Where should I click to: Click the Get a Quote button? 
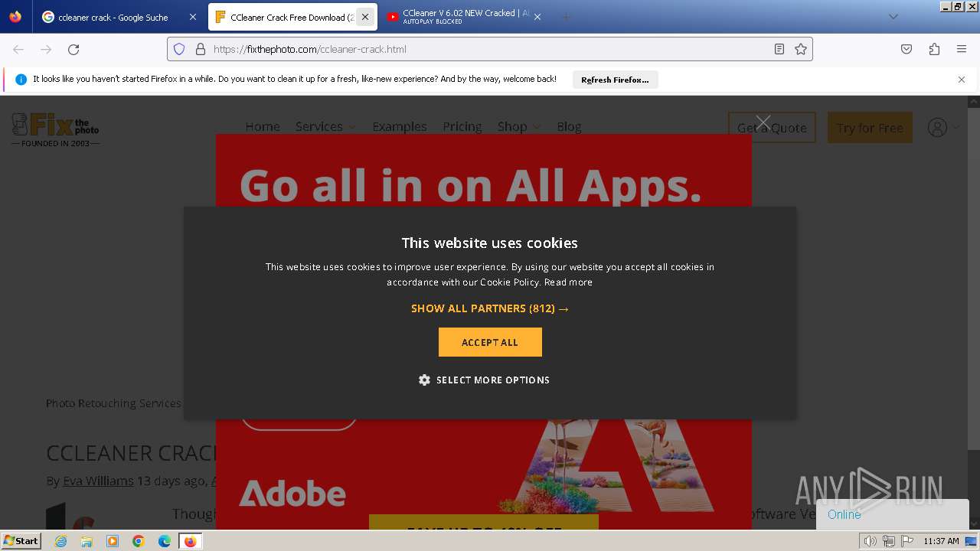pos(772,128)
